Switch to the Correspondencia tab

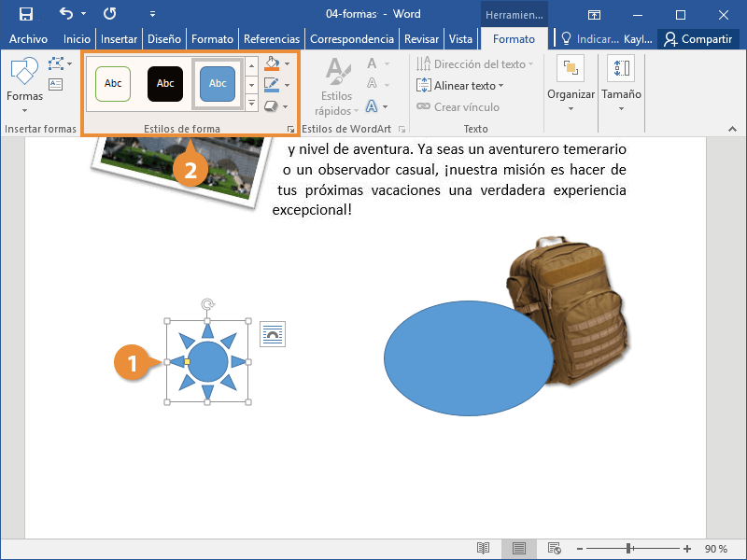tap(352, 39)
